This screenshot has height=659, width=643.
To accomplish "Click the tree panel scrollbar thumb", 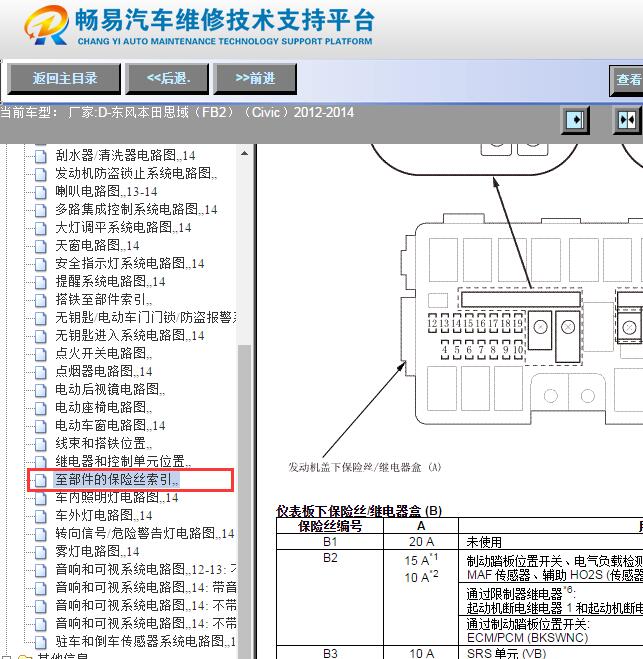I will (245, 500).
